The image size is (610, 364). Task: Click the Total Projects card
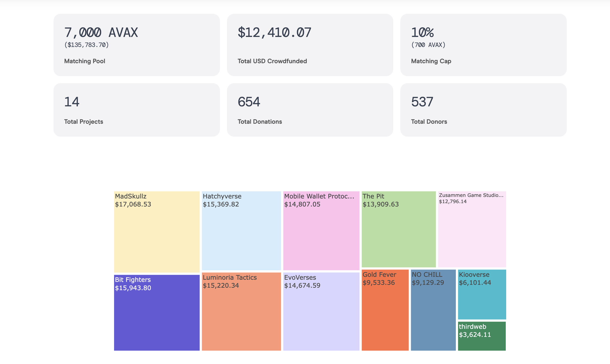pos(137,110)
